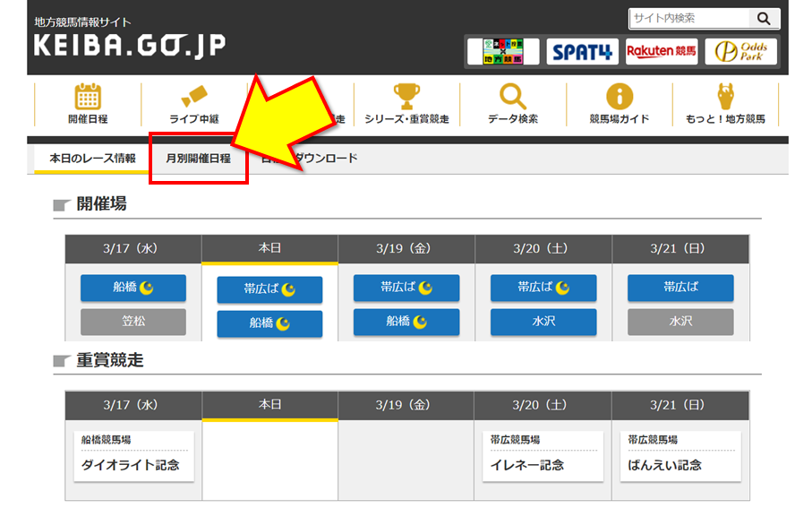Click the 水沢 button under 3/20（土）
The image size is (812, 508).
pos(543,321)
